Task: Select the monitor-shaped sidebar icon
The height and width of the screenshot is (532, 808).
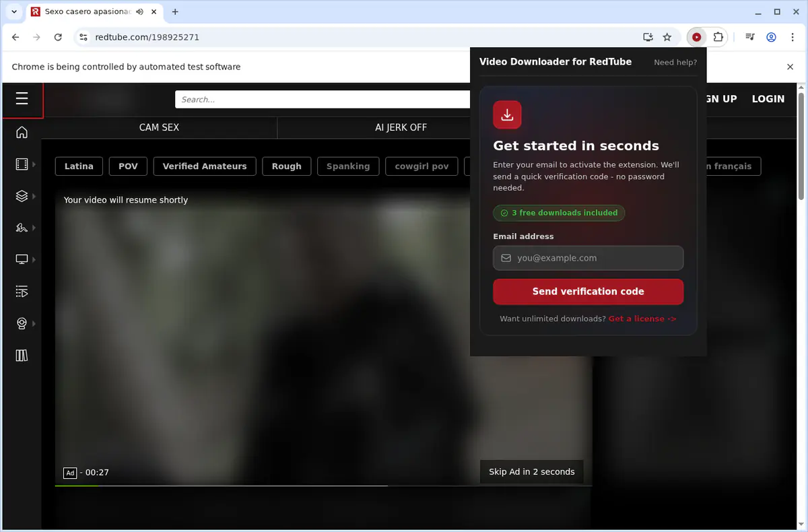Action: [x=22, y=259]
